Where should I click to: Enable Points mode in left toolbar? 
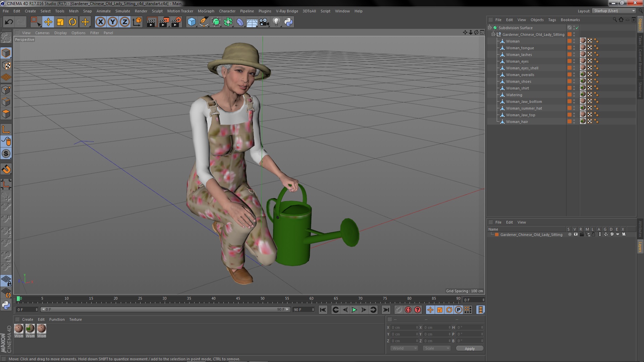(x=6, y=90)
